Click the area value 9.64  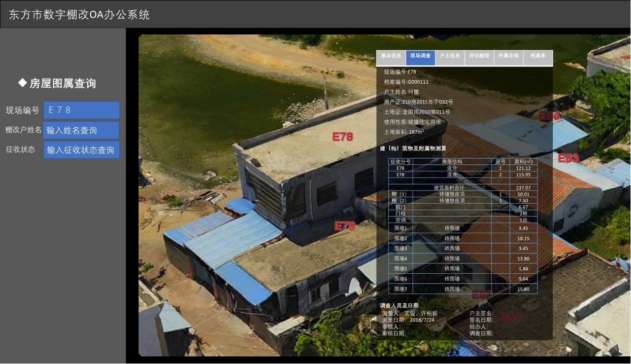click(x=523, y=279)
